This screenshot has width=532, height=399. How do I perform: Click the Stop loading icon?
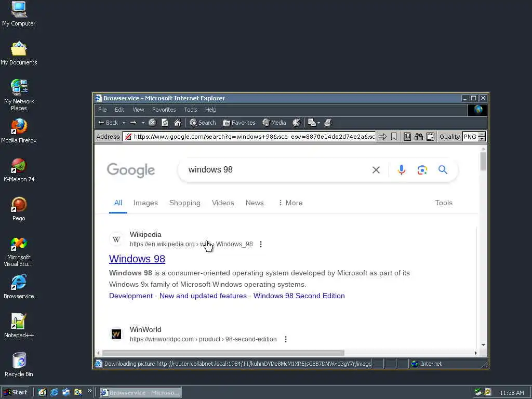point(152,123)
